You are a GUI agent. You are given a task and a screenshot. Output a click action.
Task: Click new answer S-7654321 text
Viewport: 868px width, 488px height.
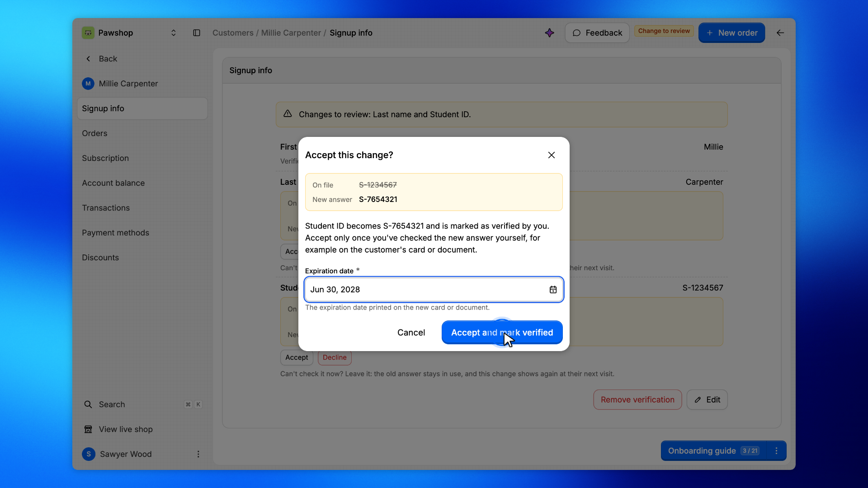click(378, 199)
